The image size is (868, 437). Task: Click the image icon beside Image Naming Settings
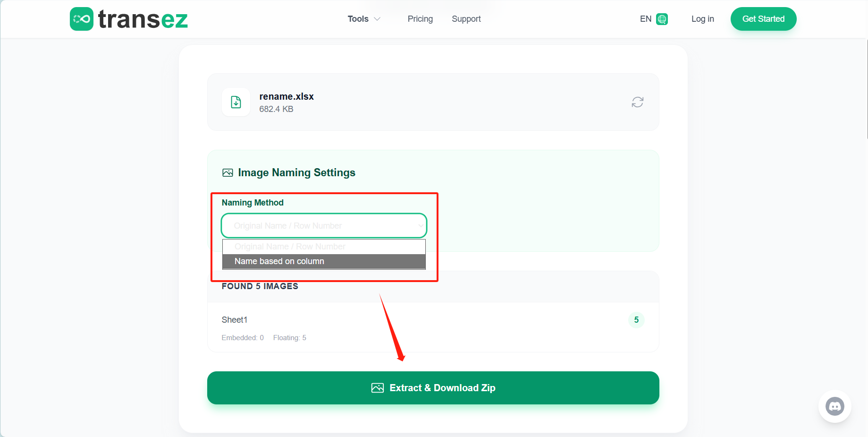pyautogui.click(x=228, y=173)
